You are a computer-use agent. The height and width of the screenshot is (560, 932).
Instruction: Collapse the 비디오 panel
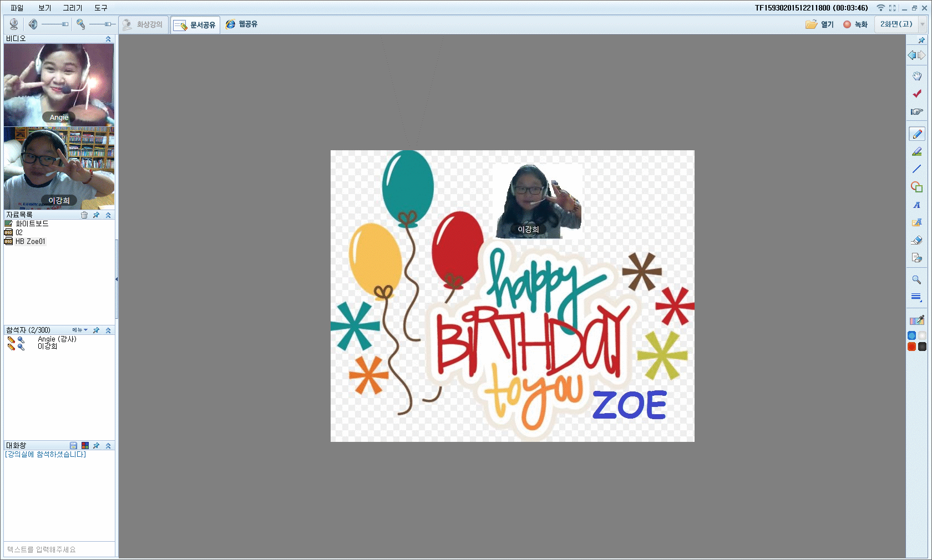click(108, 39)
